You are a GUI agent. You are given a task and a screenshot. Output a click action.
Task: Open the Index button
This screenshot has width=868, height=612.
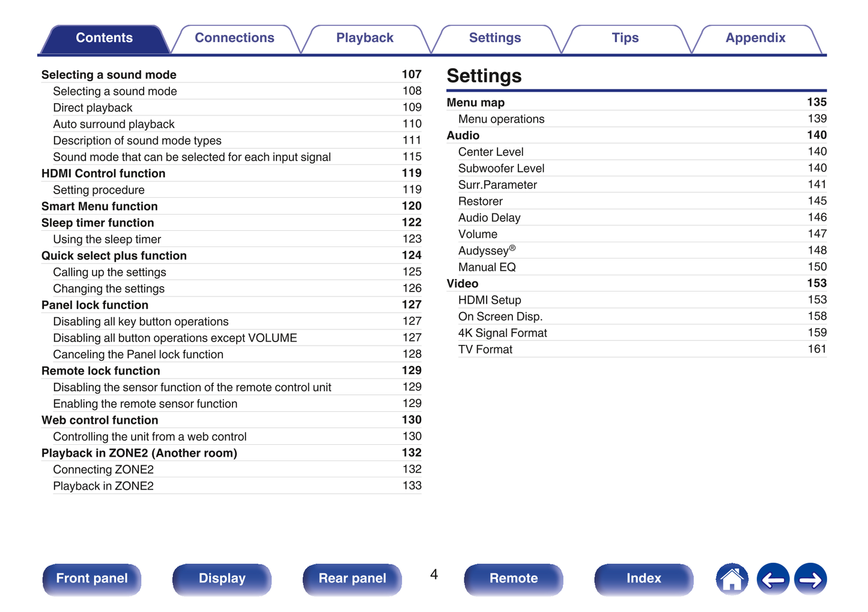[x=643, y=578]
